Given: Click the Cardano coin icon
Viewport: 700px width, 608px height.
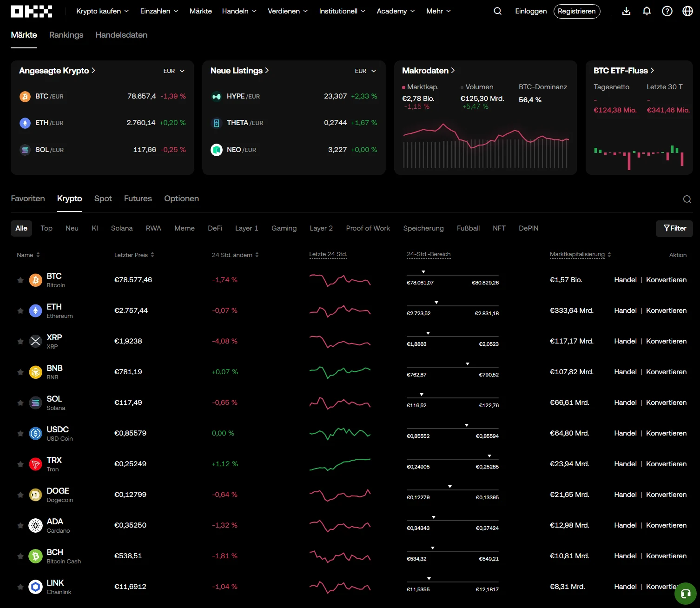Looking at the screenshot, I should coord(36,526).
